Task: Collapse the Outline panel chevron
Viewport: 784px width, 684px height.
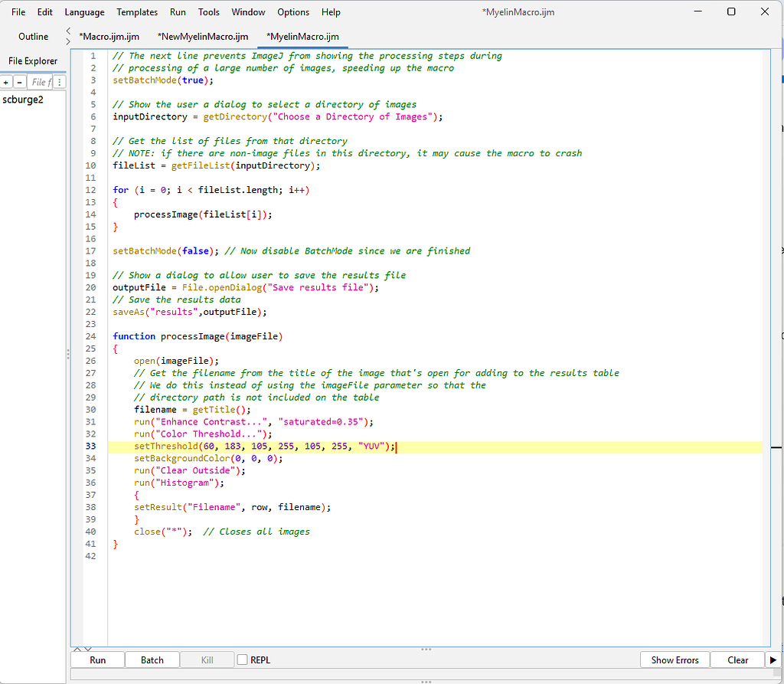Action: (x=67, y=31)
